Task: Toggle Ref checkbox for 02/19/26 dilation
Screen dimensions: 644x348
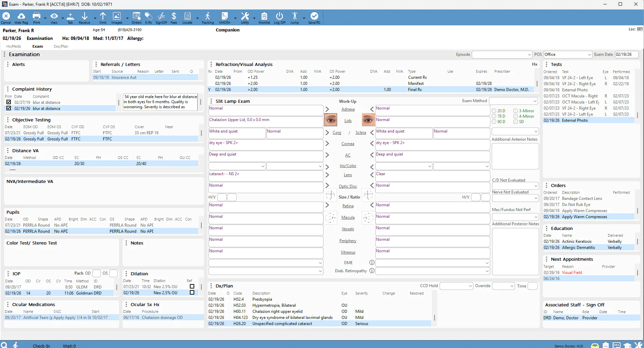Action: 192,293
